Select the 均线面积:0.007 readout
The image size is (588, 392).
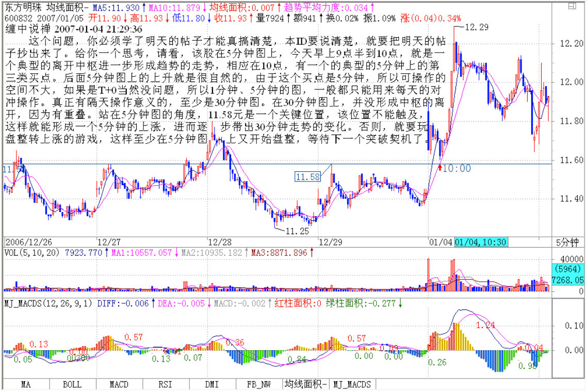click(x=242, y=8)
